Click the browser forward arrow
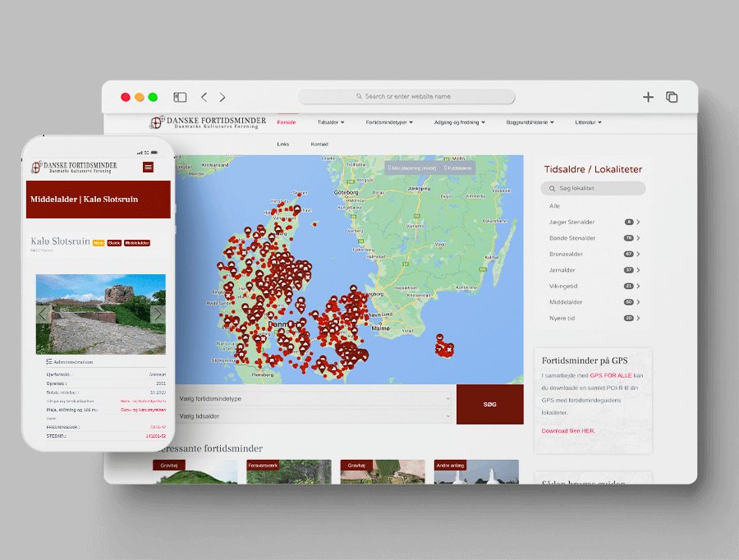 pyautogui.click(x=223, y=97)
